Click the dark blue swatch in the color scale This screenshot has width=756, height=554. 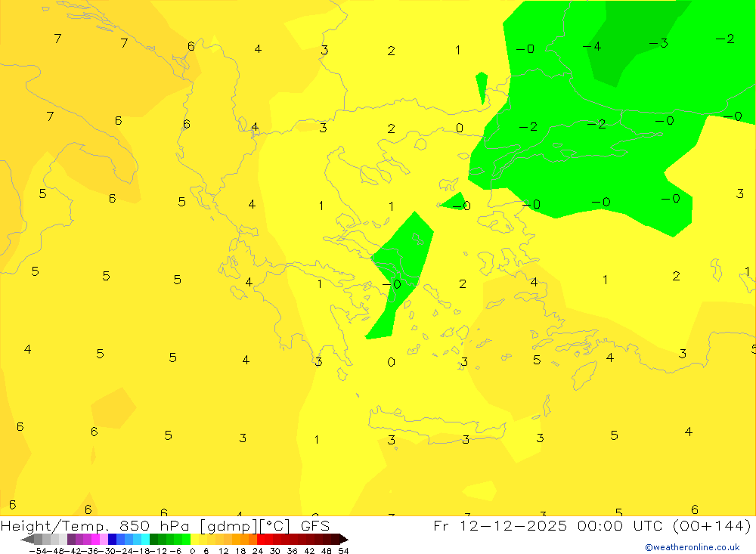(x=113, y=540)
